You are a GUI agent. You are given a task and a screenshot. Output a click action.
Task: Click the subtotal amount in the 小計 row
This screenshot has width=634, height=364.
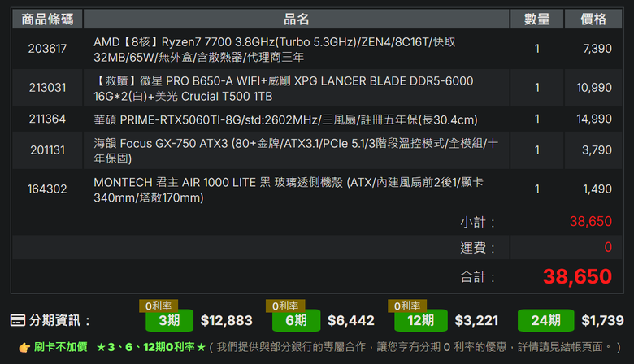tap(591, 221)
